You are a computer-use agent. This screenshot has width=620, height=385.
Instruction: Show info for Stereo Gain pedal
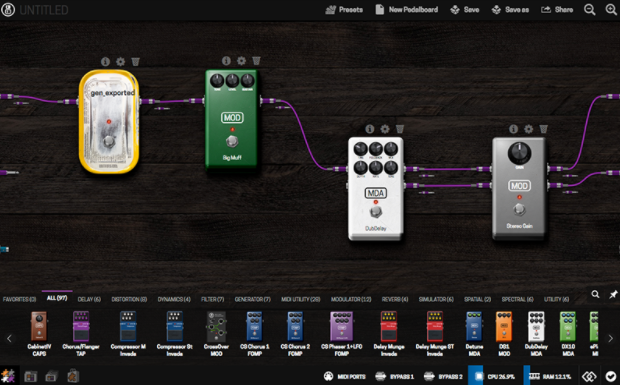[513, 129]
